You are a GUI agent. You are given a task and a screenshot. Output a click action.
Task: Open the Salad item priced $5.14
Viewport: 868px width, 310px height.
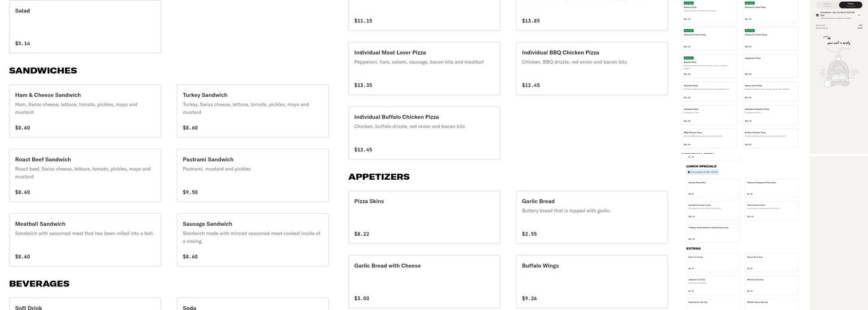85,27
